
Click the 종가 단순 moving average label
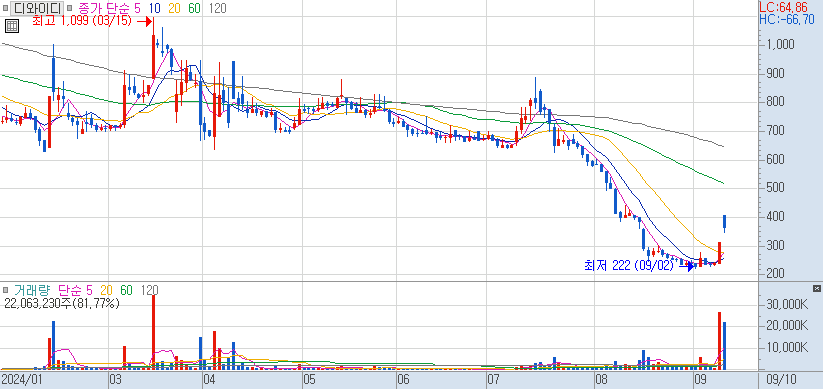[104, 8]
